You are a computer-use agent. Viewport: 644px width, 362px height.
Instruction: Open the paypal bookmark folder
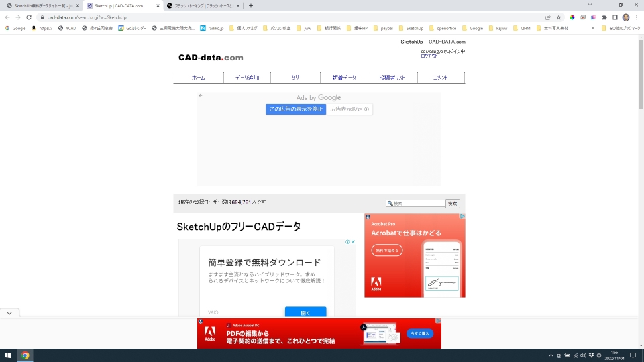383,28
